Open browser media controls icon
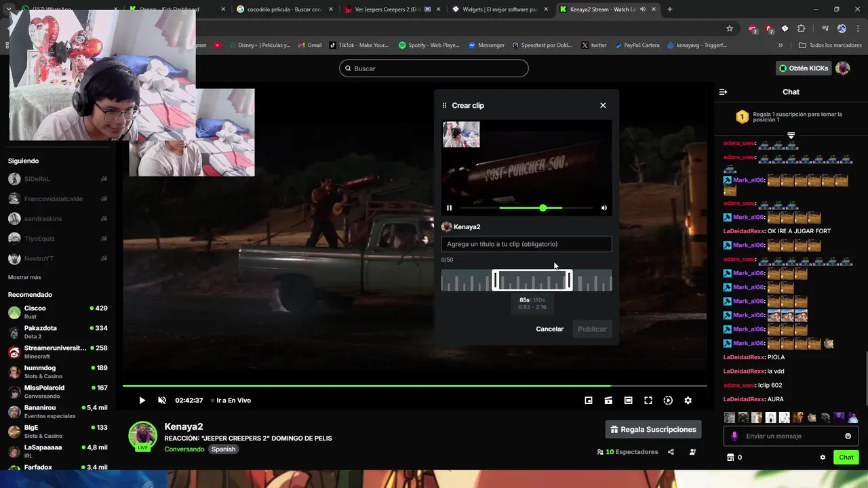 pos(825,28)
